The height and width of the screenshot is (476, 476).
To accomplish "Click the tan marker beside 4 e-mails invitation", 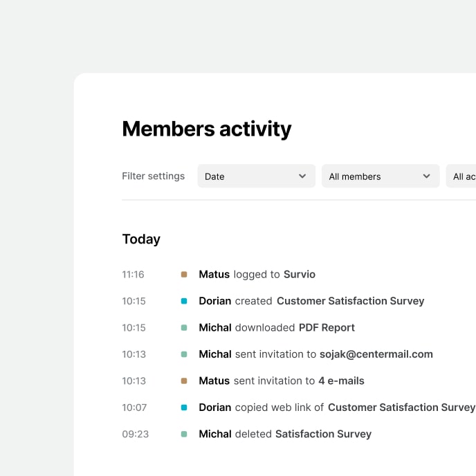I will (184, 381).
